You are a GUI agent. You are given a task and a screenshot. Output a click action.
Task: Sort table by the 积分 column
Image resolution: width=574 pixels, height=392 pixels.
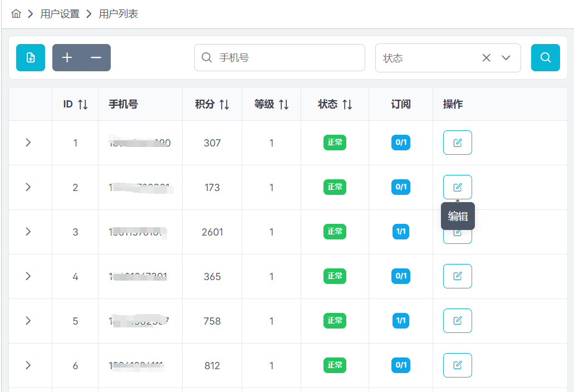point(224,104)
